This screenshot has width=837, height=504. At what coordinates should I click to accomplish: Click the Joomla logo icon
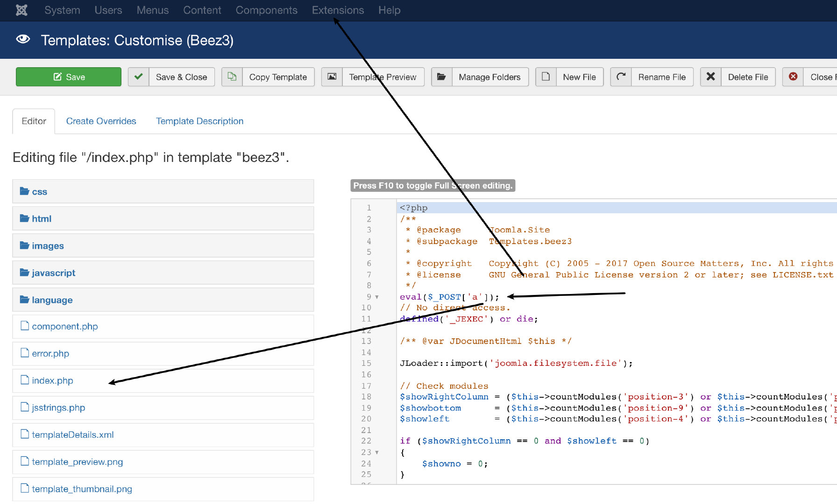(21, 10)
